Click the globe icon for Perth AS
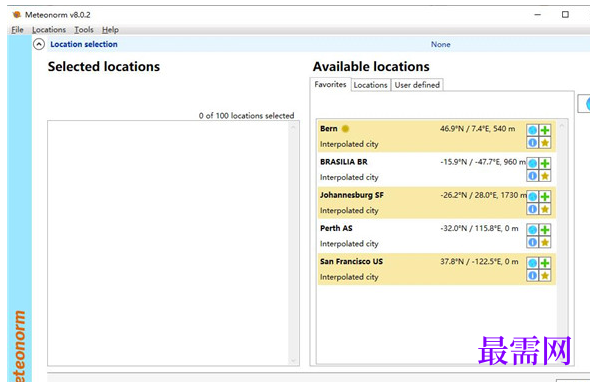This screenshot has width=590, height=382. click(x=532, y=230)
